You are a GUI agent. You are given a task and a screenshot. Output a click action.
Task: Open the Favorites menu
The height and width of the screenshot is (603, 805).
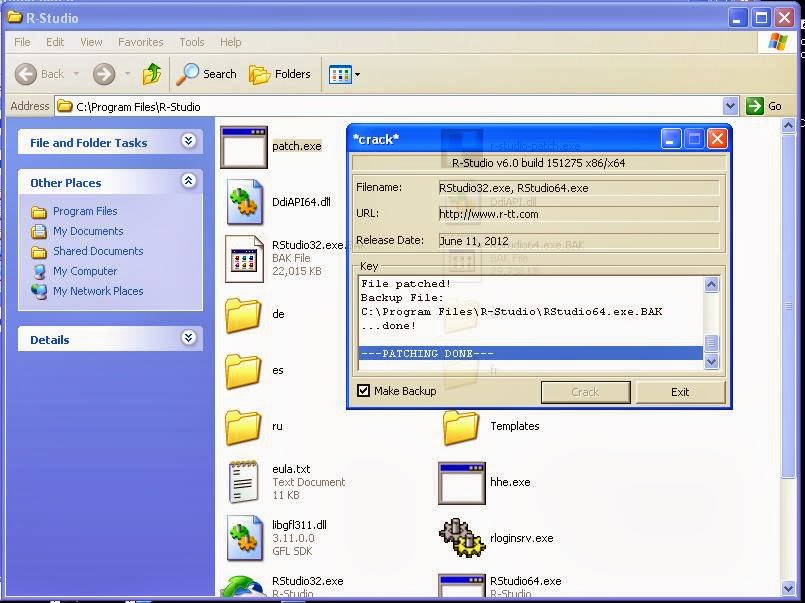(x=141, y=42)
